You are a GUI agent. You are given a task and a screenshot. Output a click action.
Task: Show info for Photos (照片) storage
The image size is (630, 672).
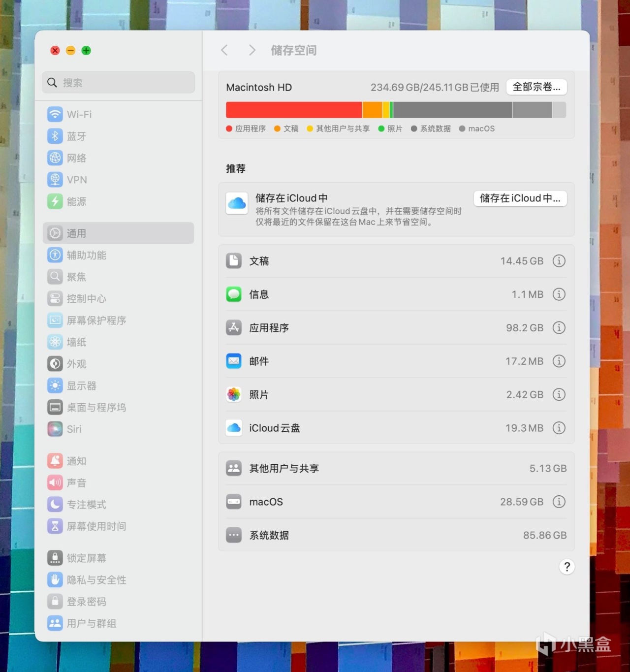559,394
